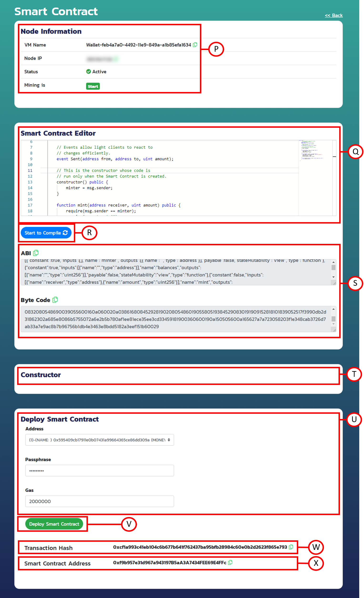Click the 'Mining is' row label
The height and width of the screenshot is (598, 364).
(35, 85)
